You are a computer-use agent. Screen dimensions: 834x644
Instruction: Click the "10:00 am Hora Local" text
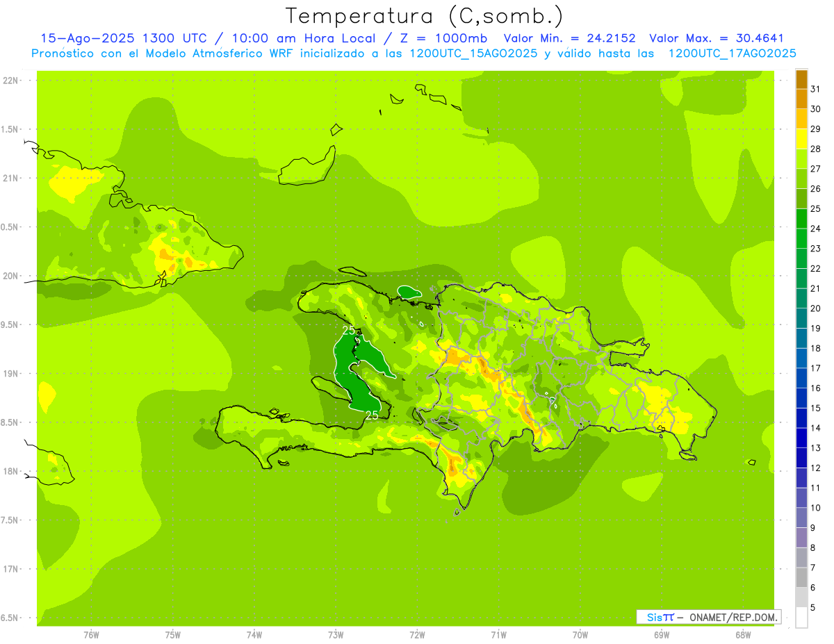(303, 38)
